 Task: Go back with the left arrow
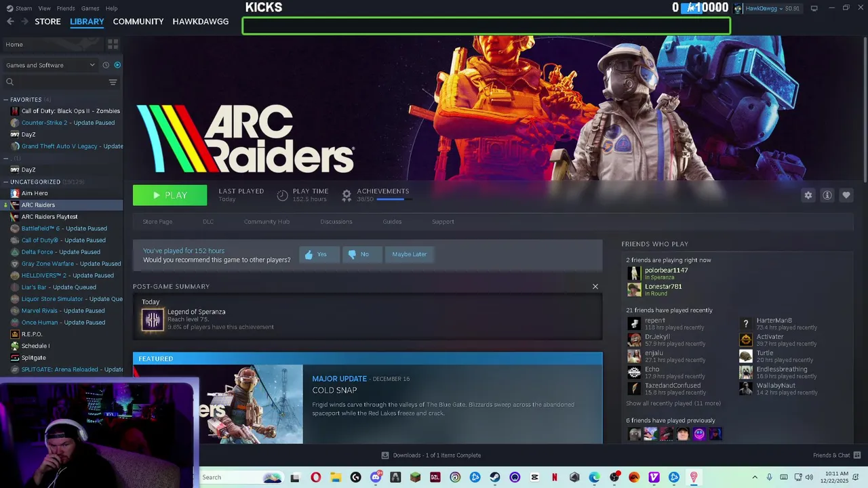[10, 22]
